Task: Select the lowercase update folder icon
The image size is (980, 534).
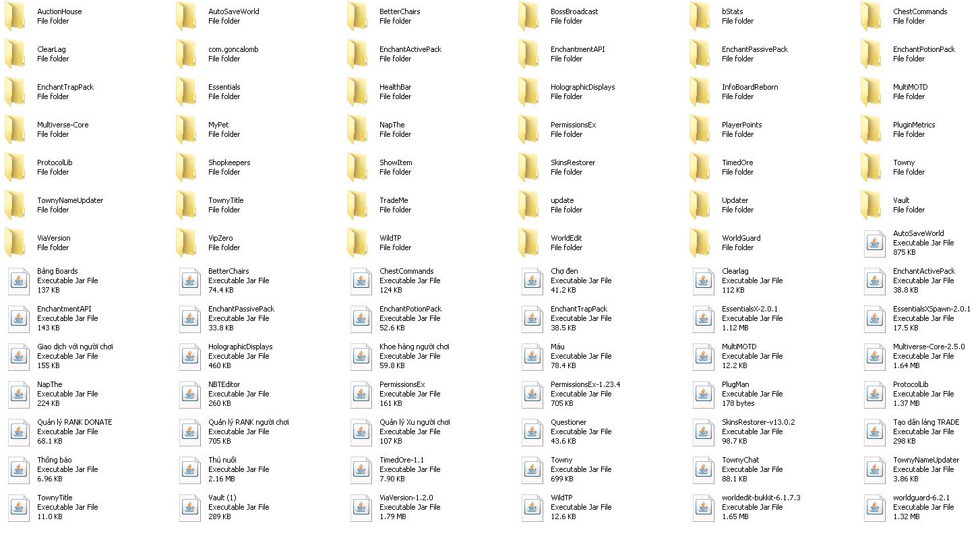Action: (x=530, y=205)
